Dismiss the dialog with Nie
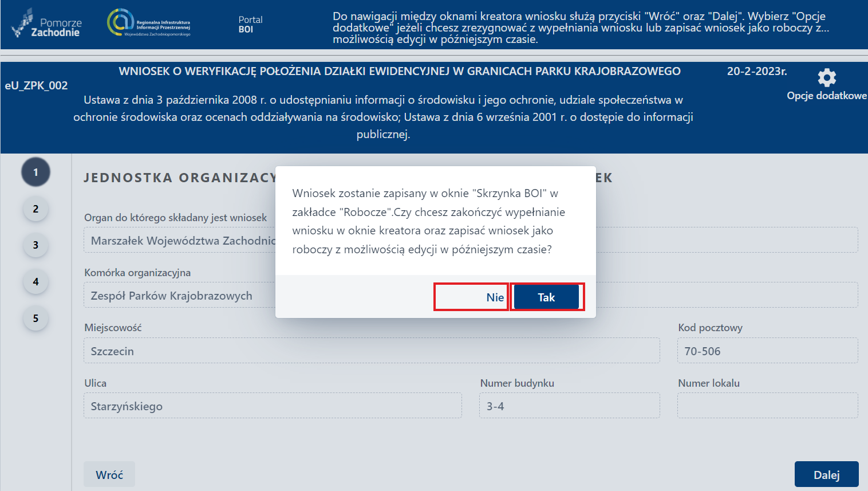Viewport: 868px width, 491px height. (471, 297)
